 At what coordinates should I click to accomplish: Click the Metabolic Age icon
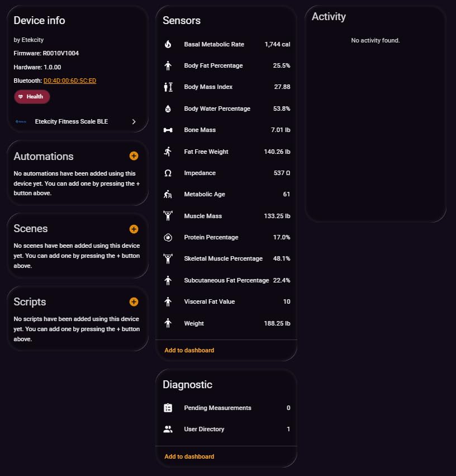tap(168, 195)
